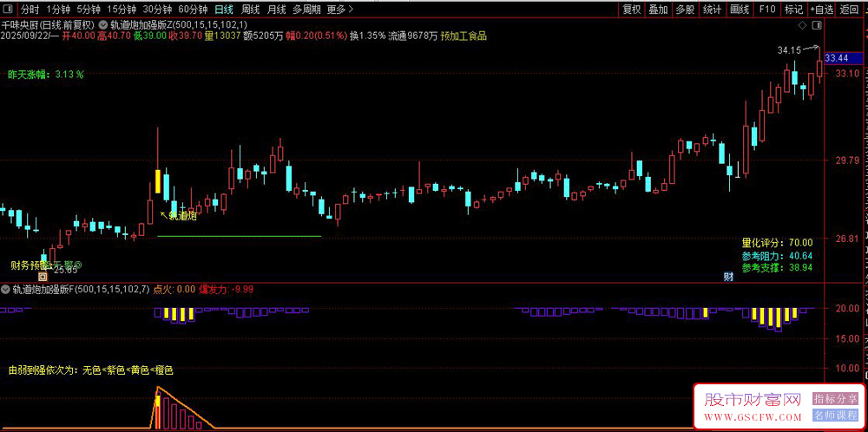Open the 多股 multi-stock view
The image size is (868, 432).
click(x=686, y=9)
